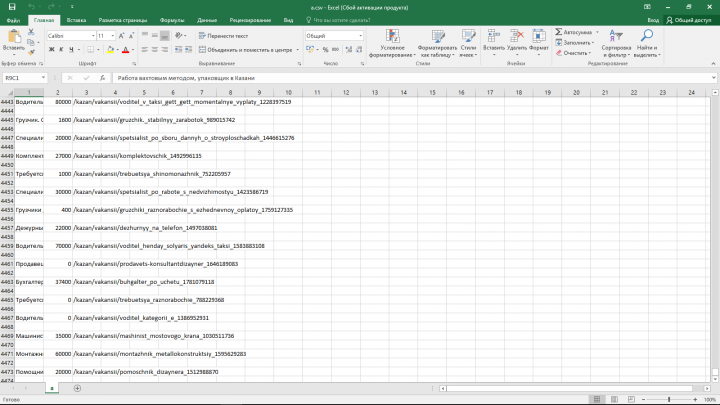Switch to the Рецензирование tab
The width and height of the screenshot is (720, 405).
coord(250,20)
